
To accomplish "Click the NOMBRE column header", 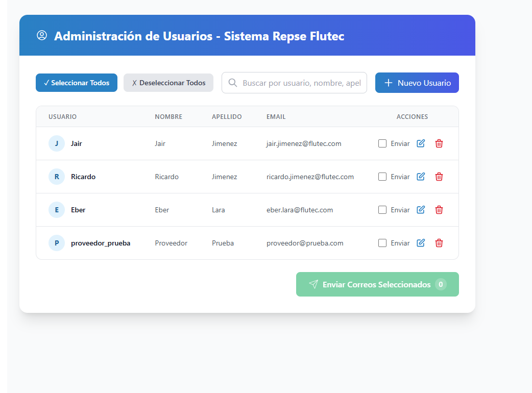I will click(168, 117).
